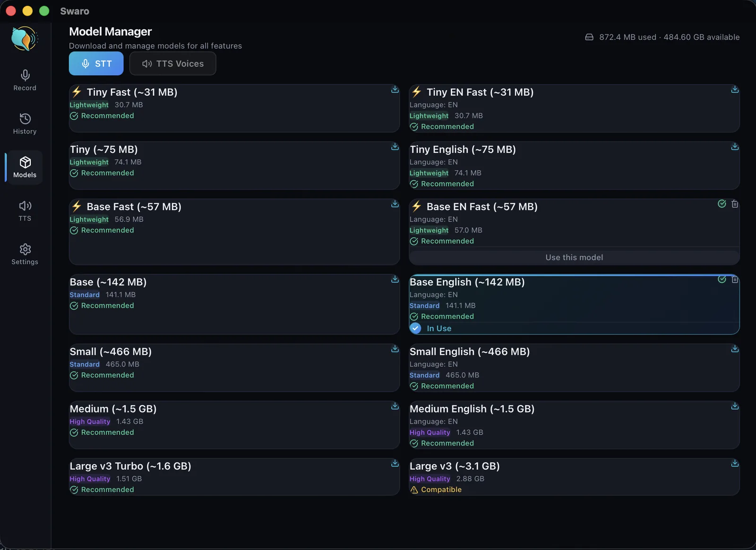Download the Tiny English model
Screen dimensions: 756x550
(x=735, y=146)
